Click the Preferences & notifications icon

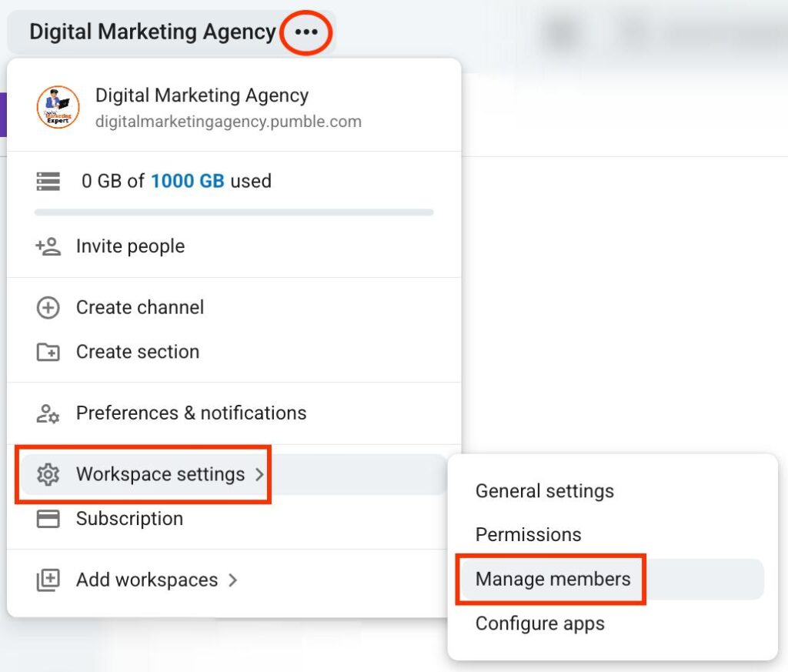point(48,413)
